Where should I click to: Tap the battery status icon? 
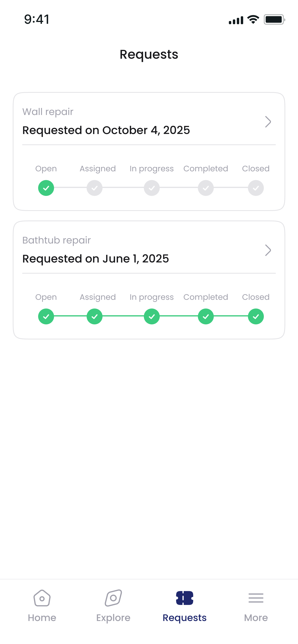[274, 19]
